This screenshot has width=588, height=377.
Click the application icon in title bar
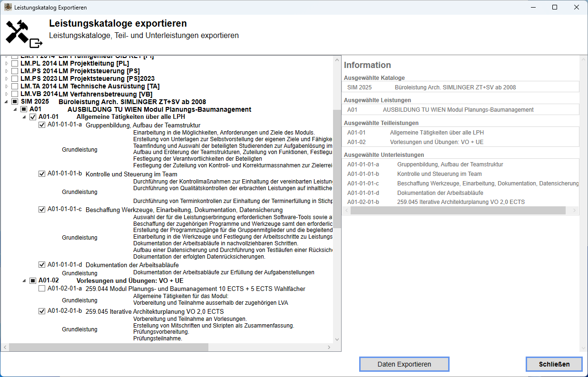pos(8,8)
